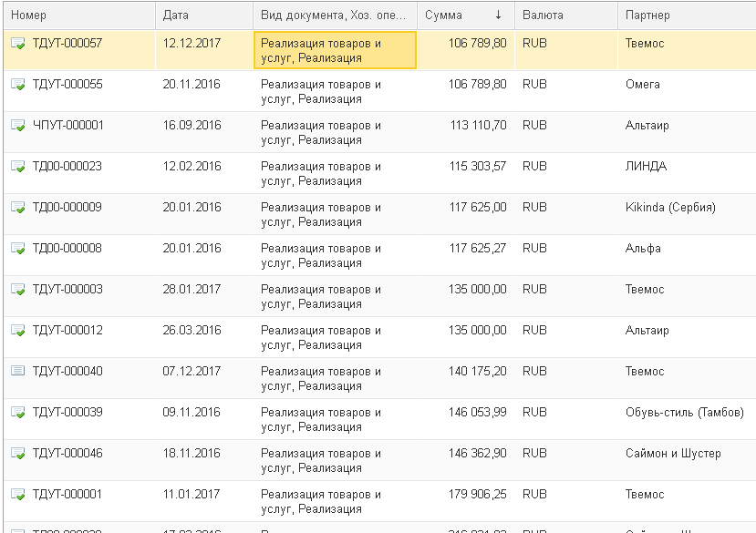Click document icon beside ТДУТ-000001
Viewport: 756px width, 533px height.
[x=17, y=495]
